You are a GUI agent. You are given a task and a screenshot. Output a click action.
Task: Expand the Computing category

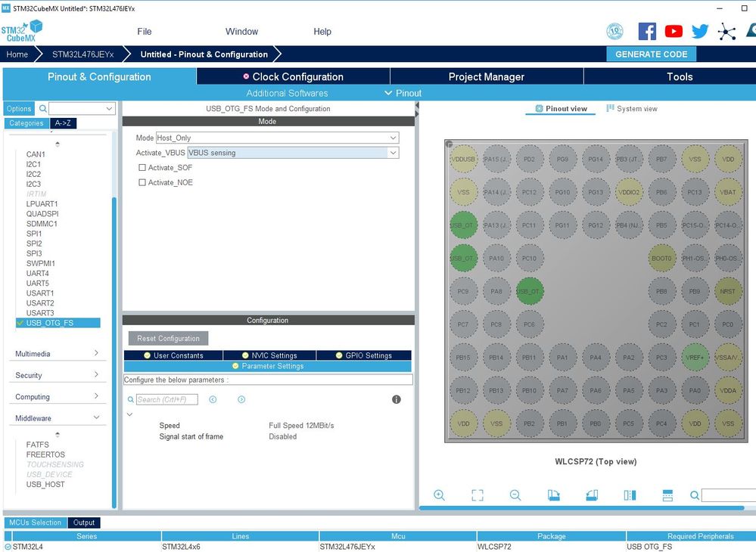(57, 397)
